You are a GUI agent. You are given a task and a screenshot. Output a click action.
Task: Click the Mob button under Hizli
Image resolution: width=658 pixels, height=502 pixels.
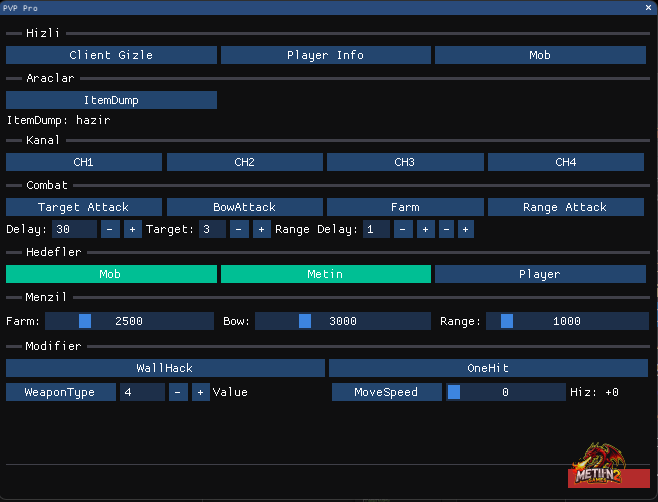click(540, 55)
